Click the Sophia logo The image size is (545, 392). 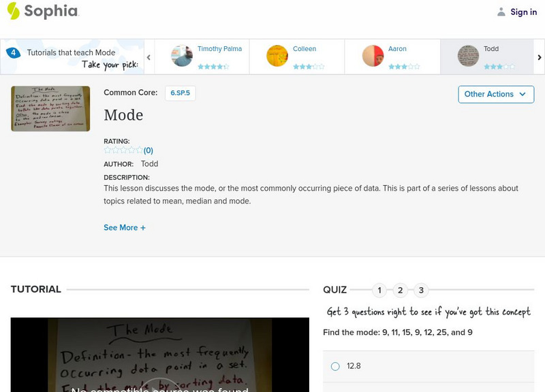43,11
